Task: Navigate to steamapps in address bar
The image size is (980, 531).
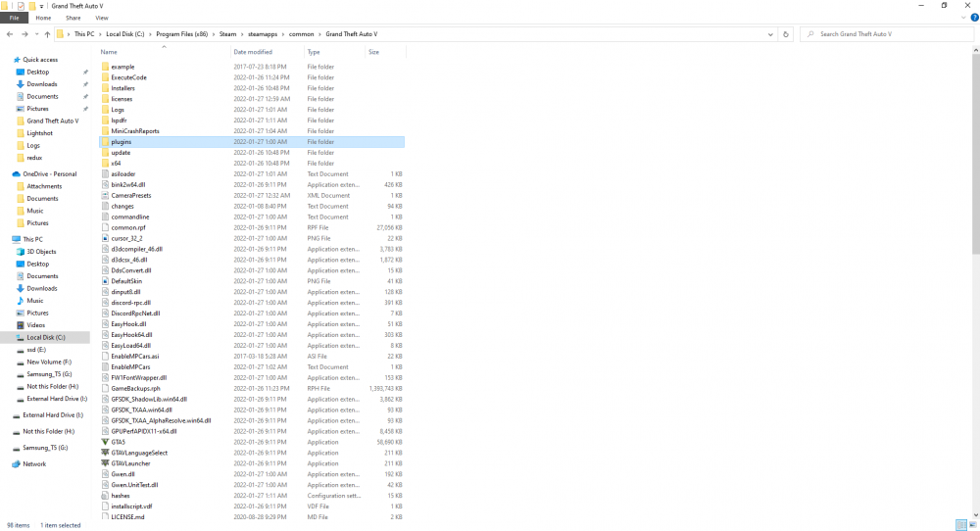Action: 263,34
